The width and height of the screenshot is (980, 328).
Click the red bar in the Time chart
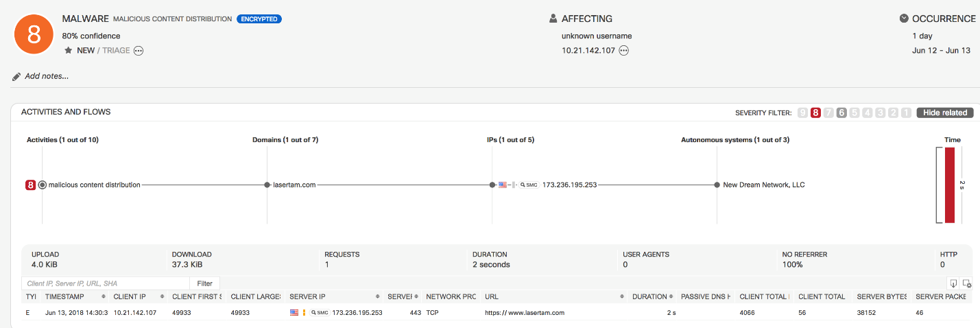tap(950, 185)
